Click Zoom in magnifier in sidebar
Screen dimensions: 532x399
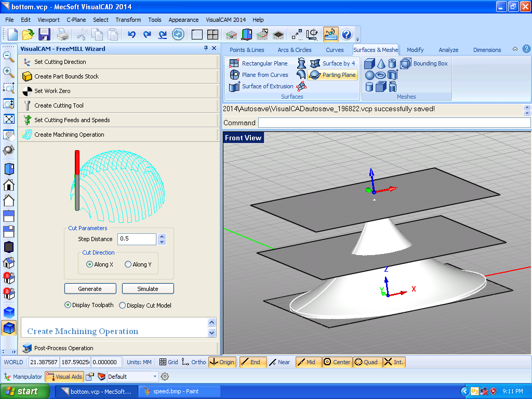point(8,72)
